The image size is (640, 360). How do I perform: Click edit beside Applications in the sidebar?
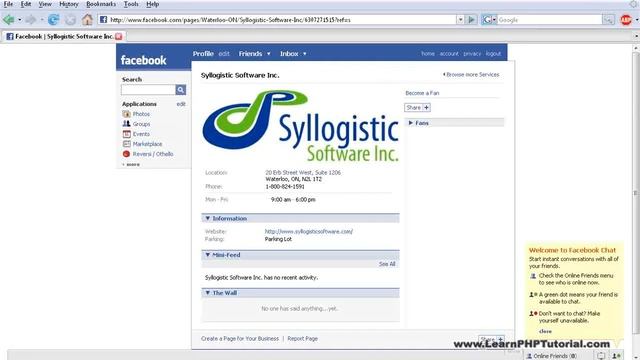[x=181, y=104]
